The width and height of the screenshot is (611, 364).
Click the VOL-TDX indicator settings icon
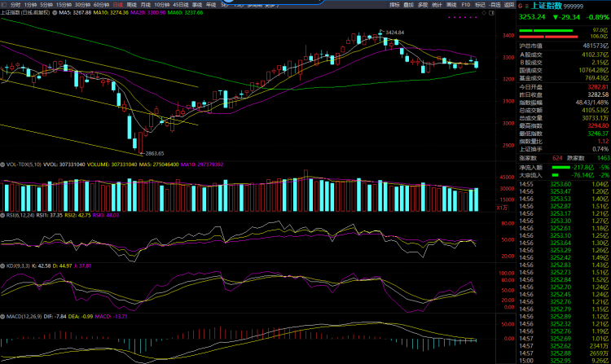[2, 164]
